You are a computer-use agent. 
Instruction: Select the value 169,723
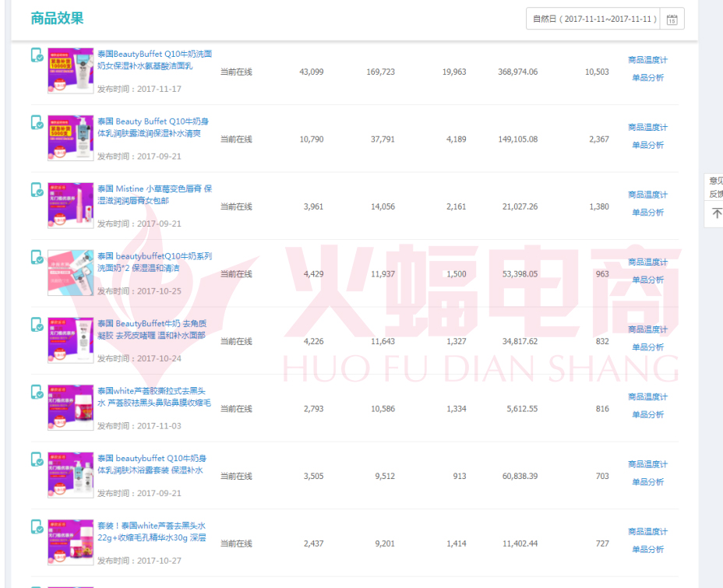coord(380,72)
